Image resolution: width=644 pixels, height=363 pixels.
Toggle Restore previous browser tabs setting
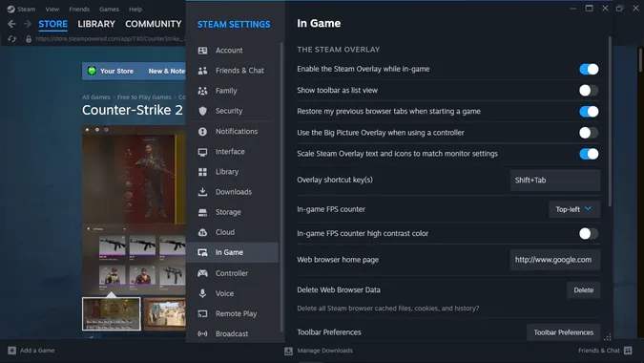[x=589, y=112]
